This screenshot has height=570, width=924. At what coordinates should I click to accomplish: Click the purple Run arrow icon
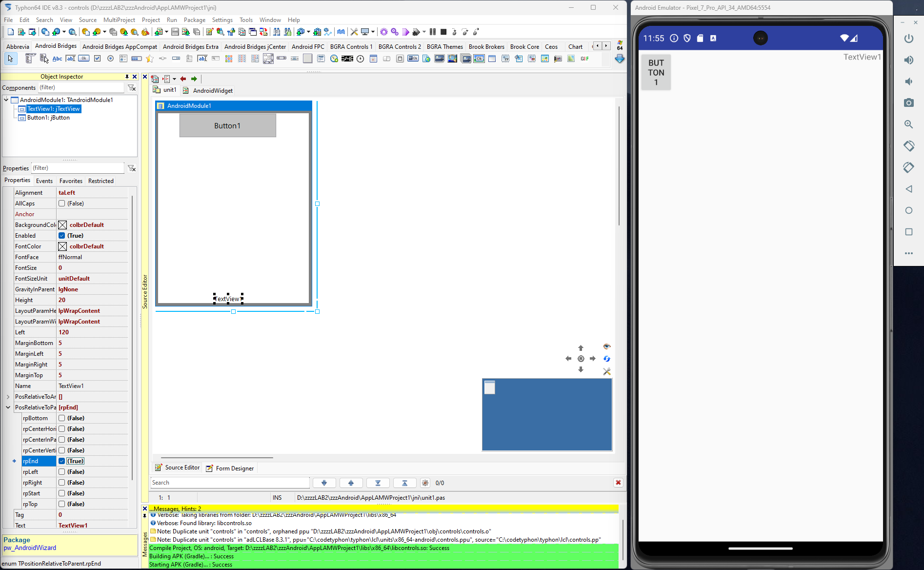(x=405, y=32)
